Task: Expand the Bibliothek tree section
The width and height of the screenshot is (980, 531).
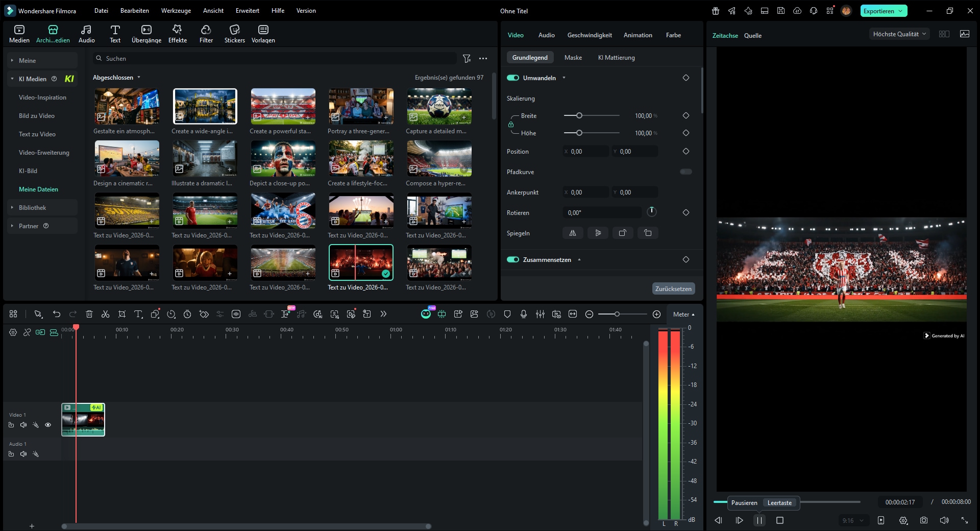Action: [x=33, y=208]
